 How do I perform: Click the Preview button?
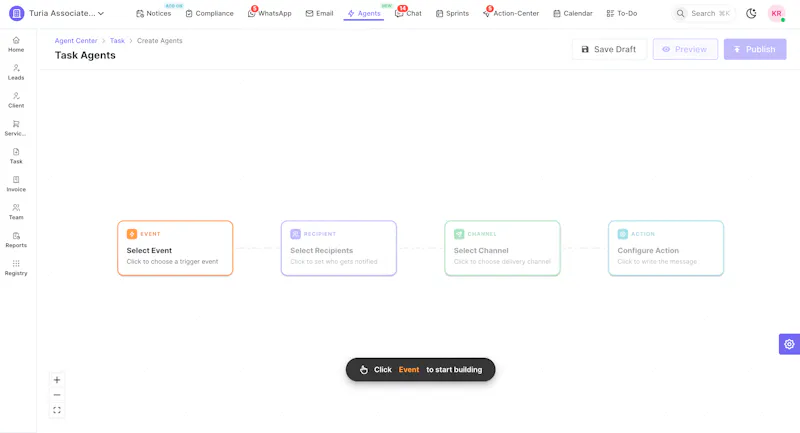pos(685,49)
